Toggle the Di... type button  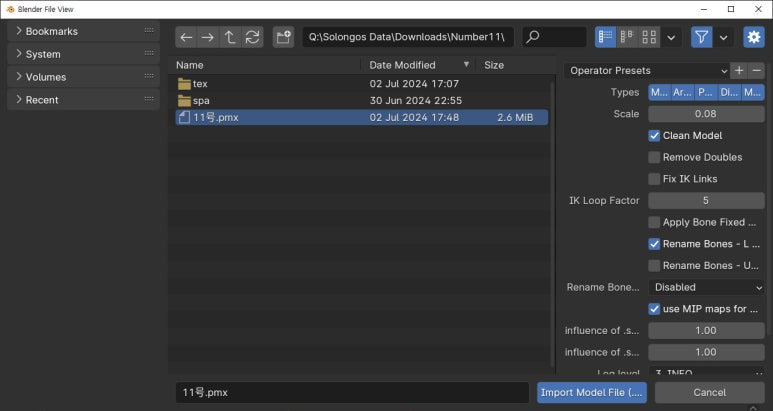coord(729,92)
